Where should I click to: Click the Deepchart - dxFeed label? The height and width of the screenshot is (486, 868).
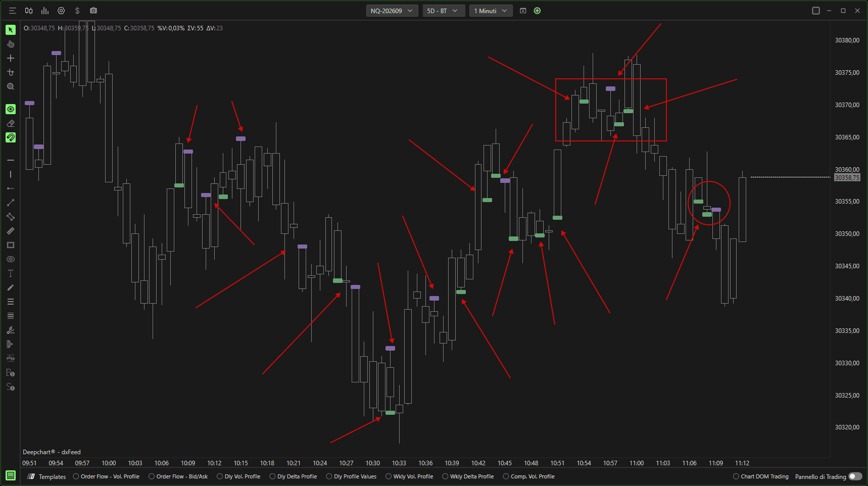[x=52, y=452]
